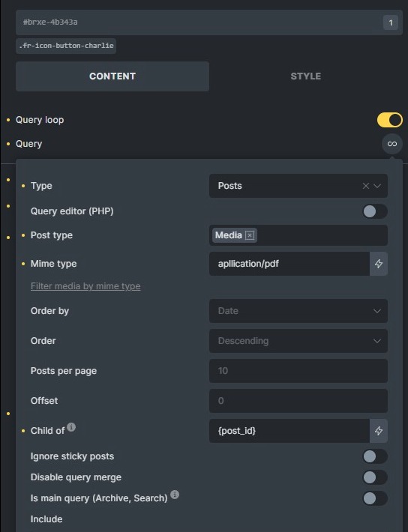This screenshot has height=532, width=408.
Task: Click the .fr-icon-button-charlie class chip
Action: pos(66,46)
